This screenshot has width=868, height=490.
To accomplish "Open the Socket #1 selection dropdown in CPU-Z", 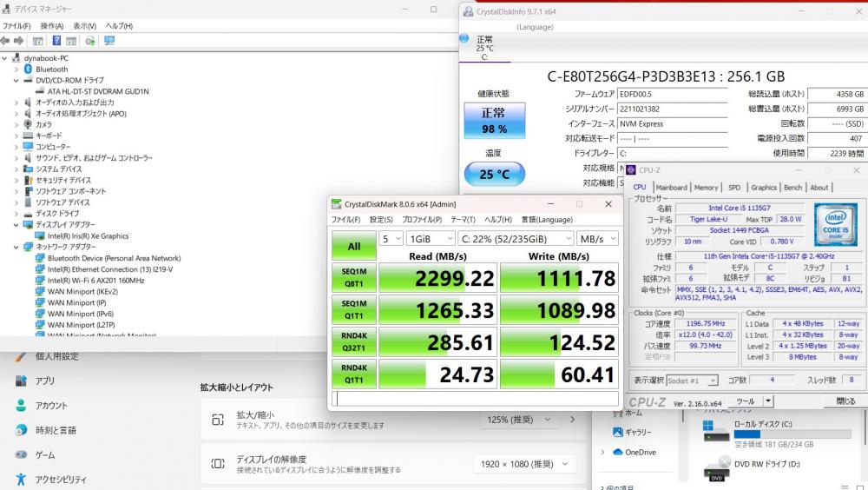I will [x=692, y=381].
